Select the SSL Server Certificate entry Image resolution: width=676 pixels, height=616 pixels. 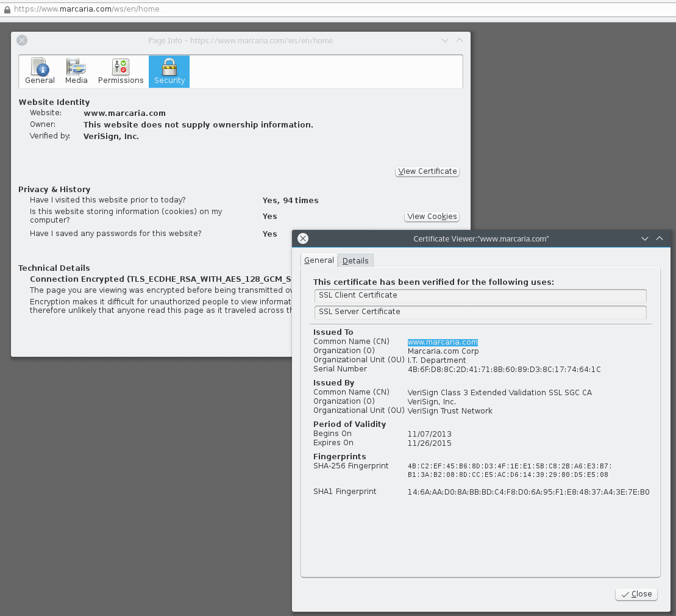tap(480, 312)
